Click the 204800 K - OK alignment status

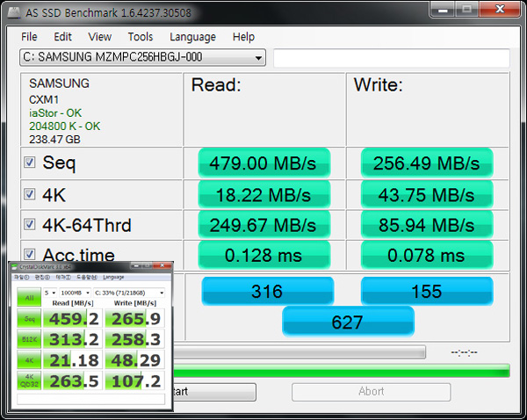pos(64,127)
